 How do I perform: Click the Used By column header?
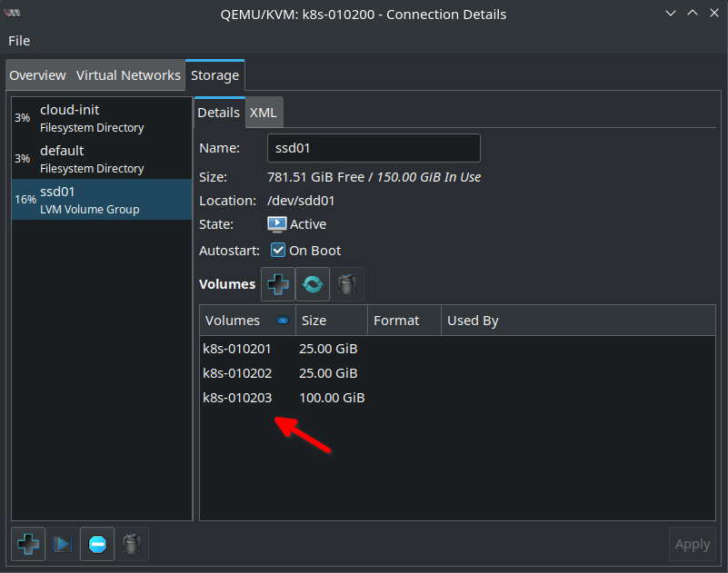pos(578,321)
